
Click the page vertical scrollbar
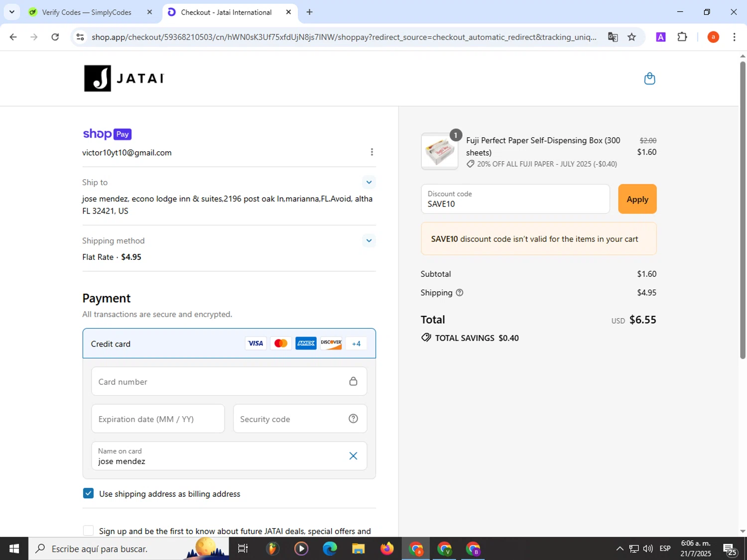pos(743,209)
